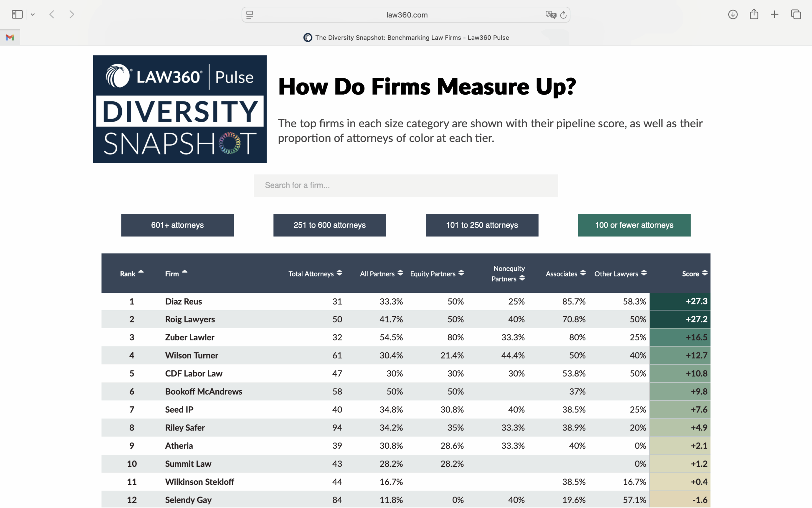The height and width of the screenshot is (508, 812).
Task: Click the Wilson Turner firm name
Action: pos(192,356)
